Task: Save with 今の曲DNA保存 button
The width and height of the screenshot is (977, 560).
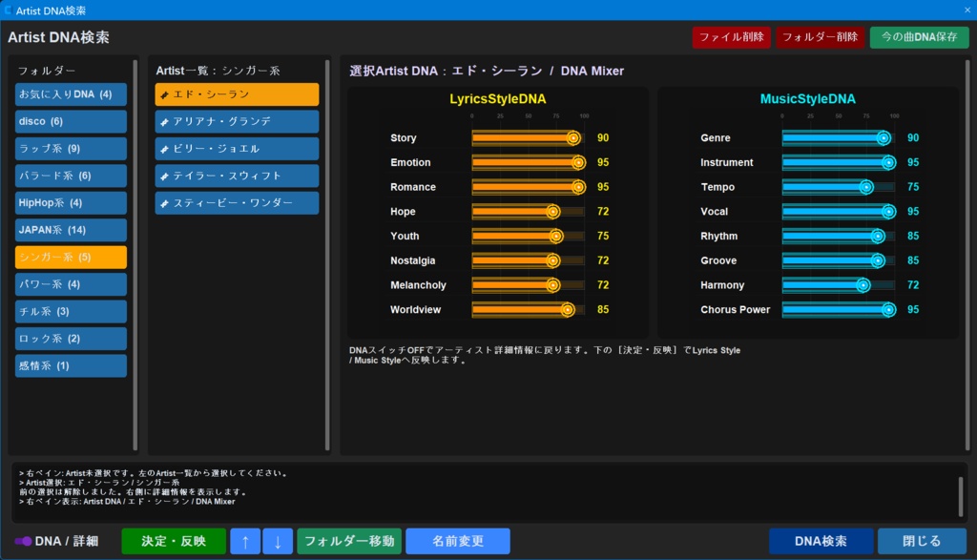Action: pos(919,37)
